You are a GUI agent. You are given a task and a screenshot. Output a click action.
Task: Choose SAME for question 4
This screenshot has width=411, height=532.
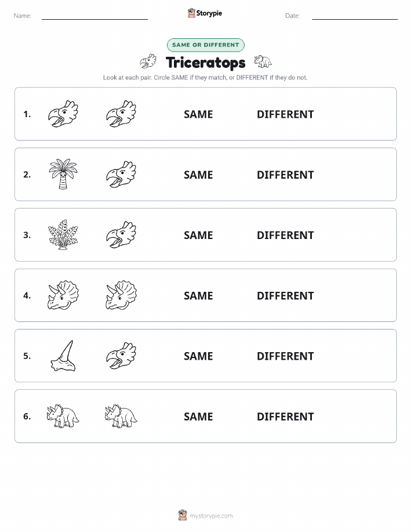[198, 295]
